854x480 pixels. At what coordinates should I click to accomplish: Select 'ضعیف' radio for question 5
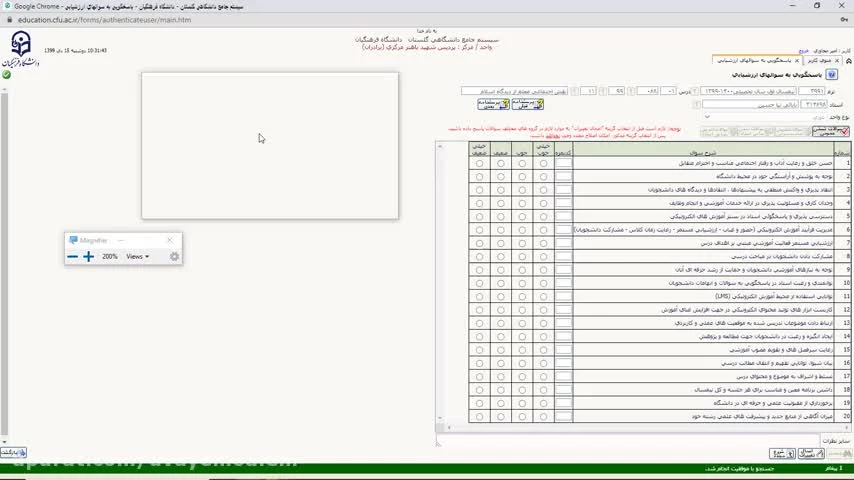501,216
